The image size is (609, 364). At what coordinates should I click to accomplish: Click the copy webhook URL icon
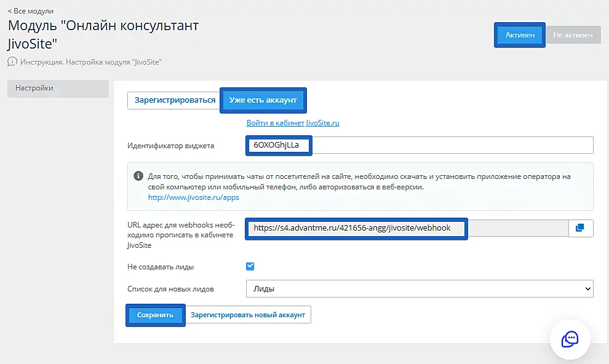[x=579, y=228]
